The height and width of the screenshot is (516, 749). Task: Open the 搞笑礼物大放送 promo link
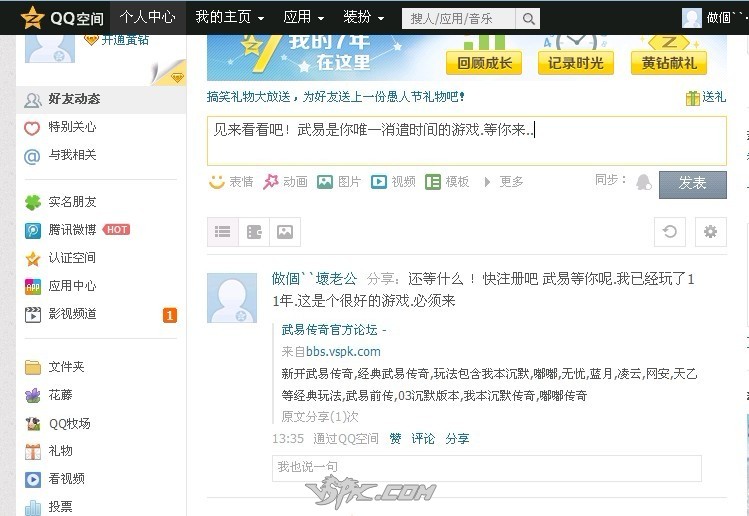coord(335,97)
